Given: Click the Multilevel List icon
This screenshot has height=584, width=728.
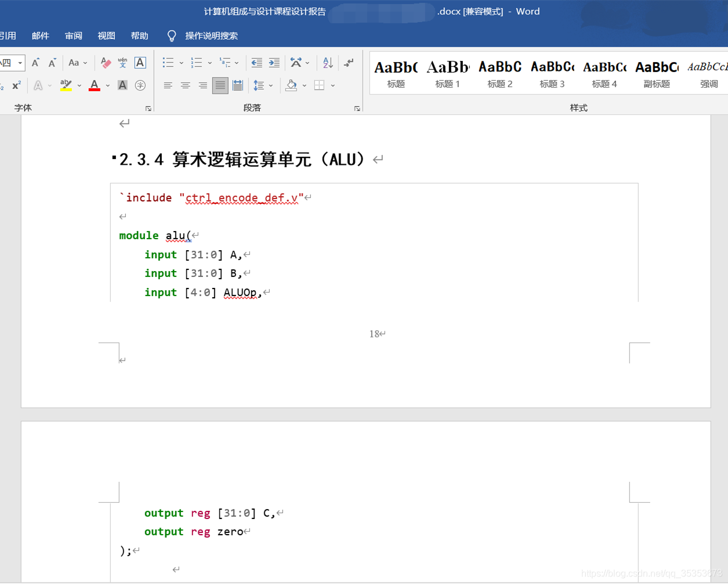Looking at the screenshot, I should pos(225,63).
